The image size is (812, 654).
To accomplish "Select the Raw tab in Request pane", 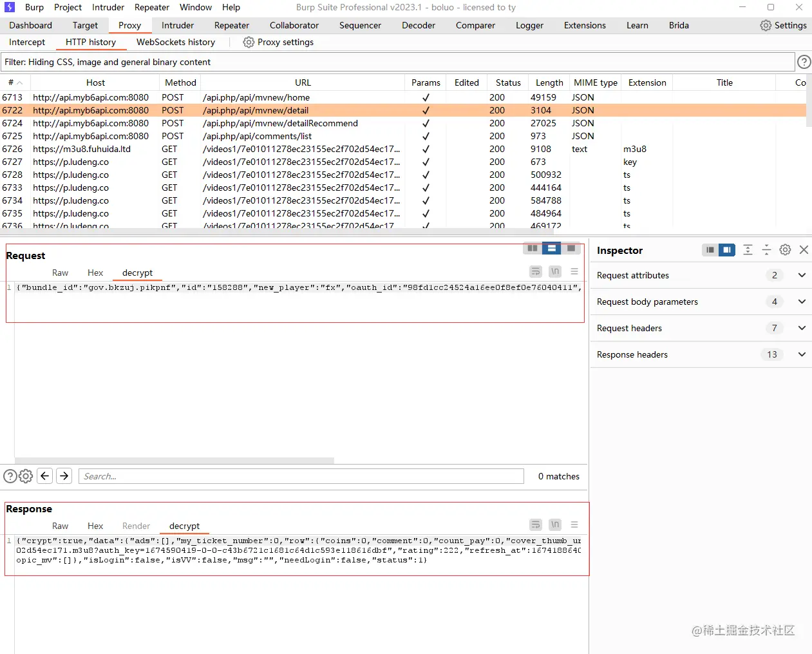I will [60, 273].
